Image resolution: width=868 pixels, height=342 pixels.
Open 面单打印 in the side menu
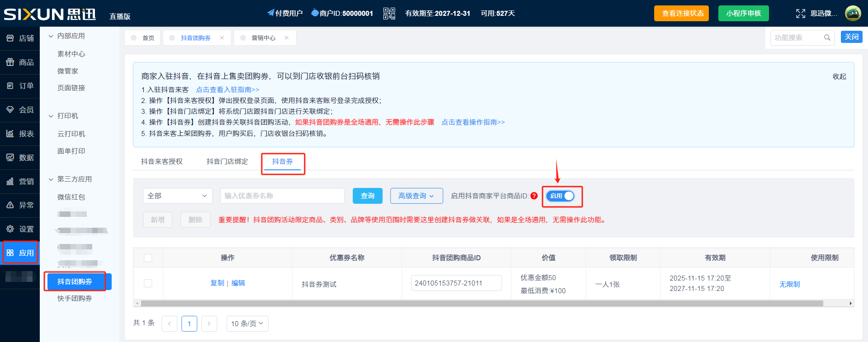pyautogui.click(x=71, y=151)
